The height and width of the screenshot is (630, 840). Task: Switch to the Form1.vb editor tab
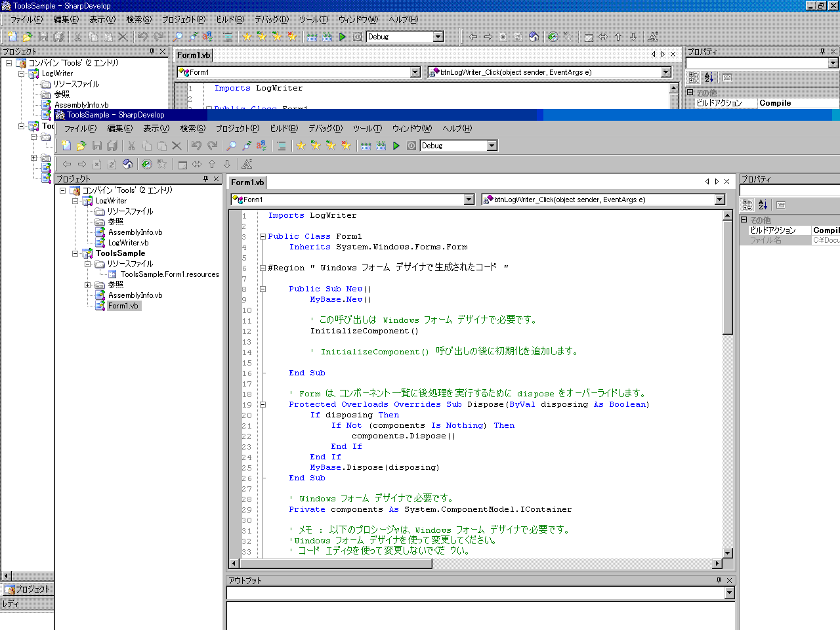click(x=246, y=182)
